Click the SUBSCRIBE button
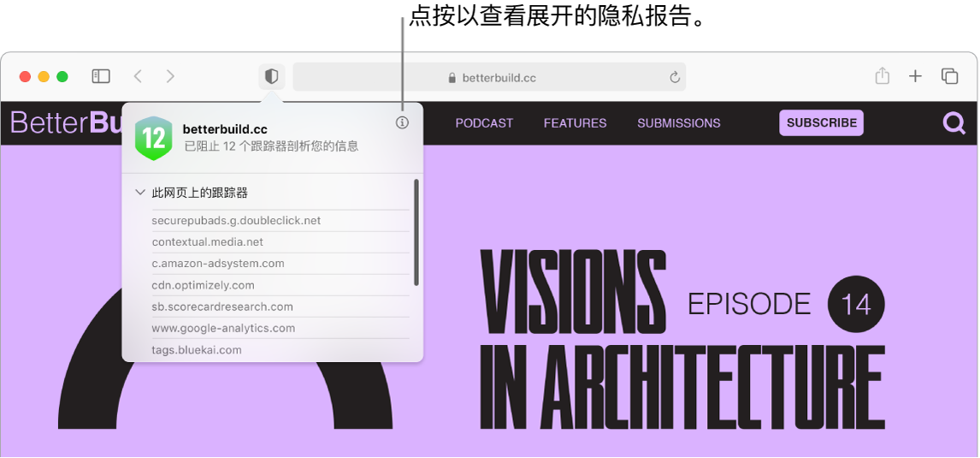Image resolution: width=980 pixels, height=458 pixels. click(x=821, y=122)
